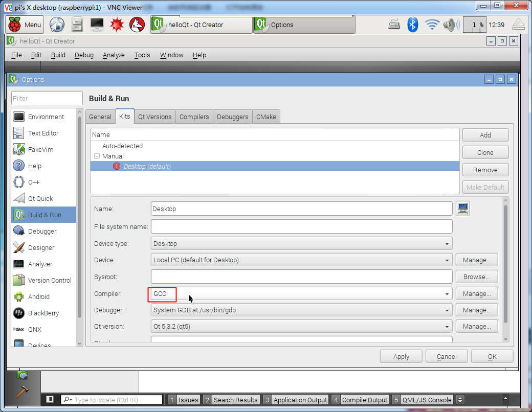Open the Window menu

[x=171, y=55]
